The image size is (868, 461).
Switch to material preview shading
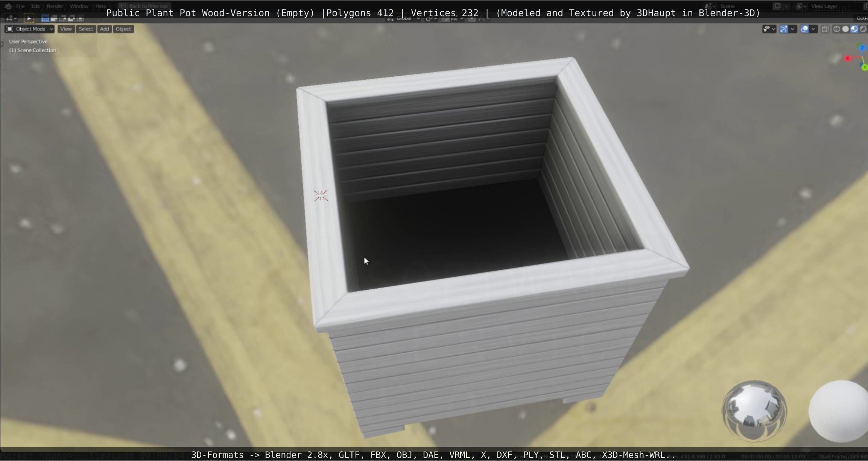854,29
